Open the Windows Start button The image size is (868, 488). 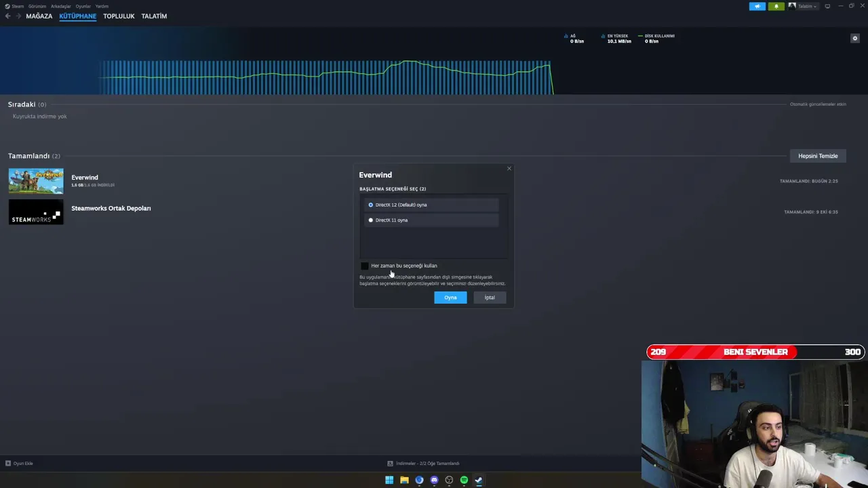point(389,480)
